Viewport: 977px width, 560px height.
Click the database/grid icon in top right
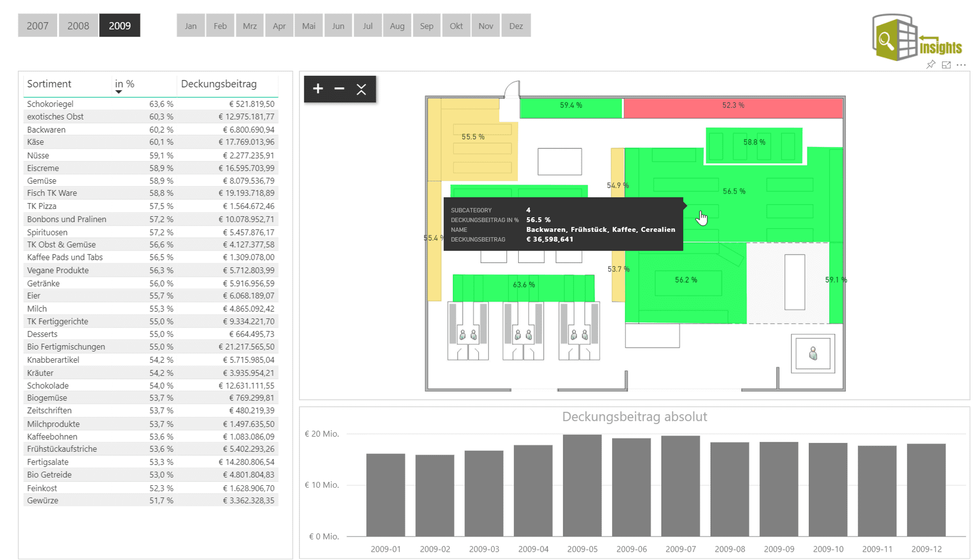(906, 37)
